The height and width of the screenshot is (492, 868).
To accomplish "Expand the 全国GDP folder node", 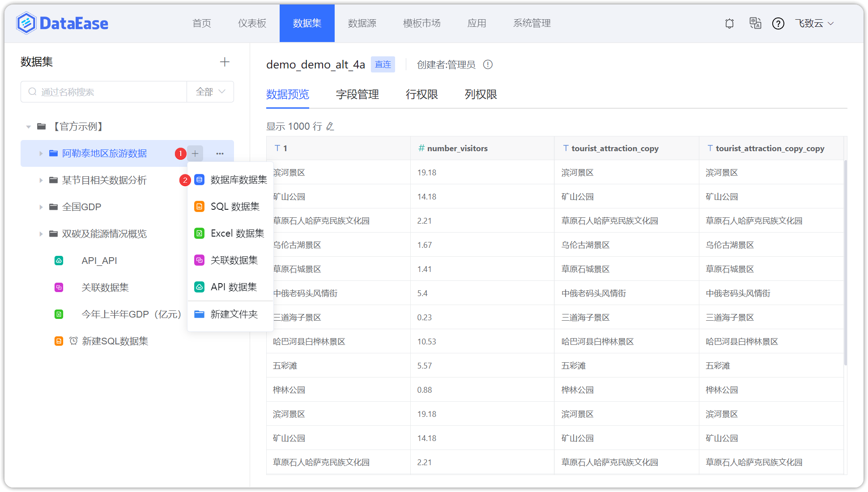I will point(41,207).
